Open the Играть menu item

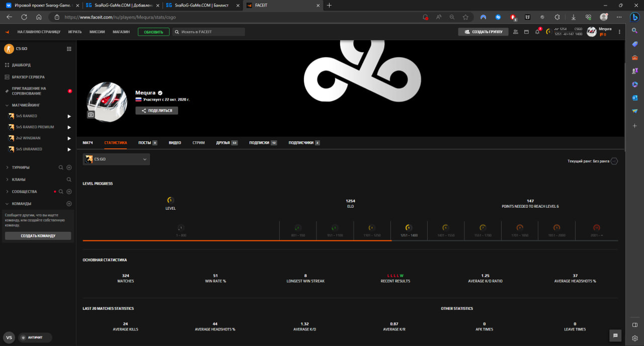[x=75, y=32]
